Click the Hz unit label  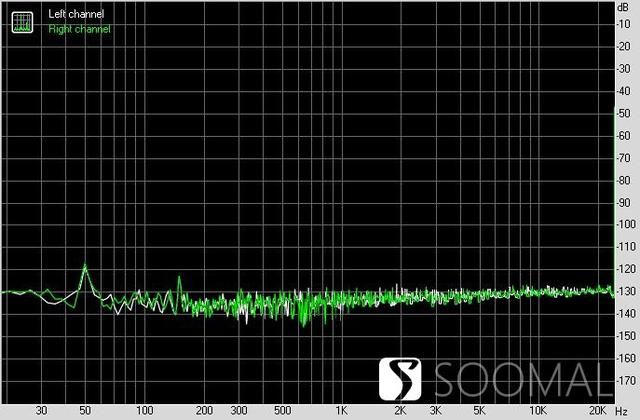[x=622, y=411]
